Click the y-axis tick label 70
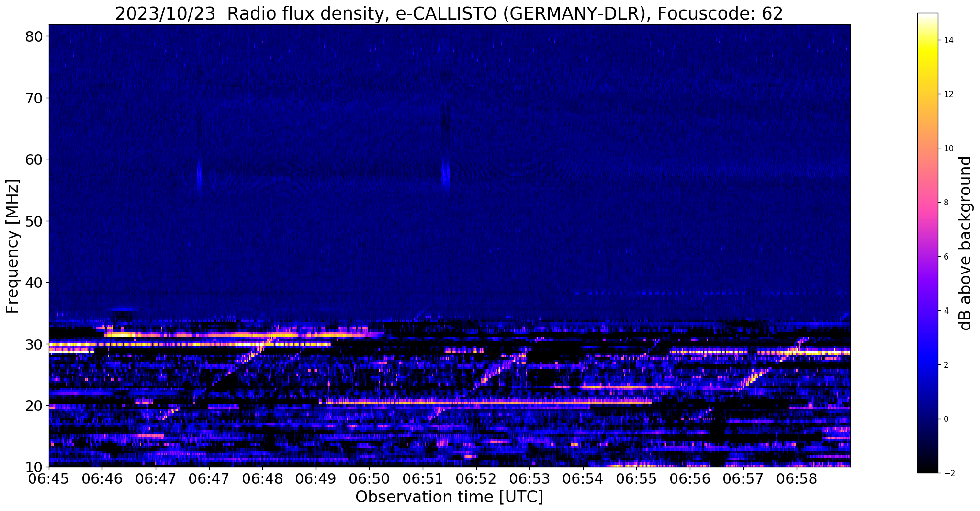 click(34, 98)
